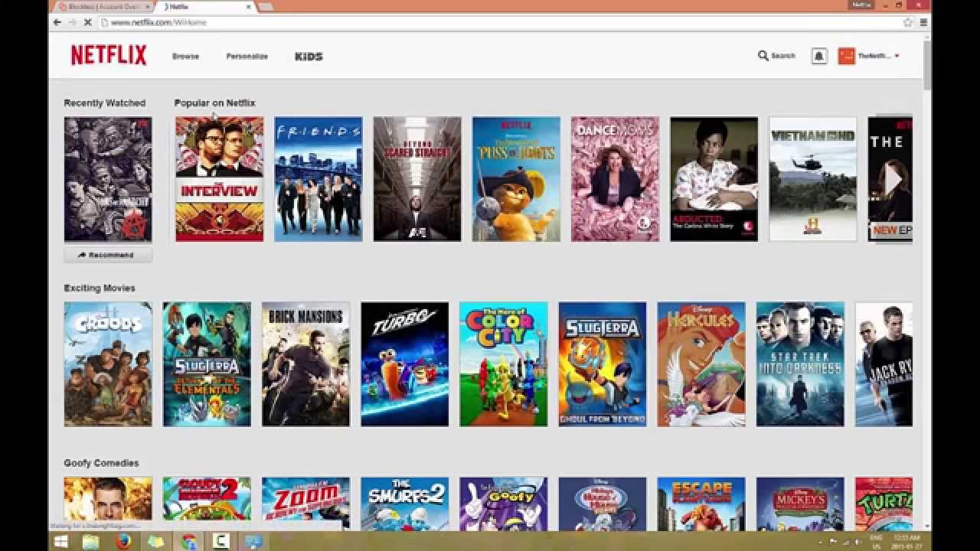Open the Chrome hamburger menu
This screenshot has width=980, height=551.
point(923,22)
